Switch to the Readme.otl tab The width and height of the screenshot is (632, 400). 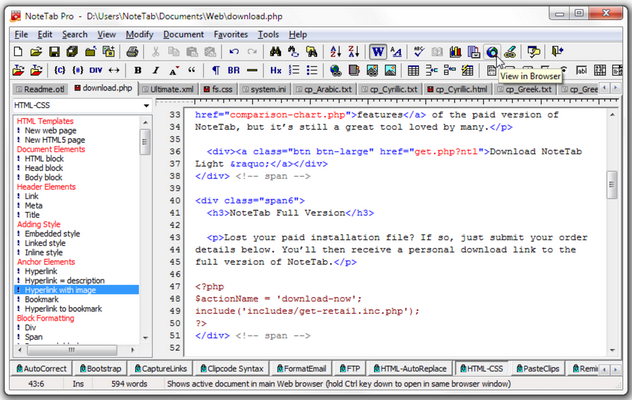point(40,89)
